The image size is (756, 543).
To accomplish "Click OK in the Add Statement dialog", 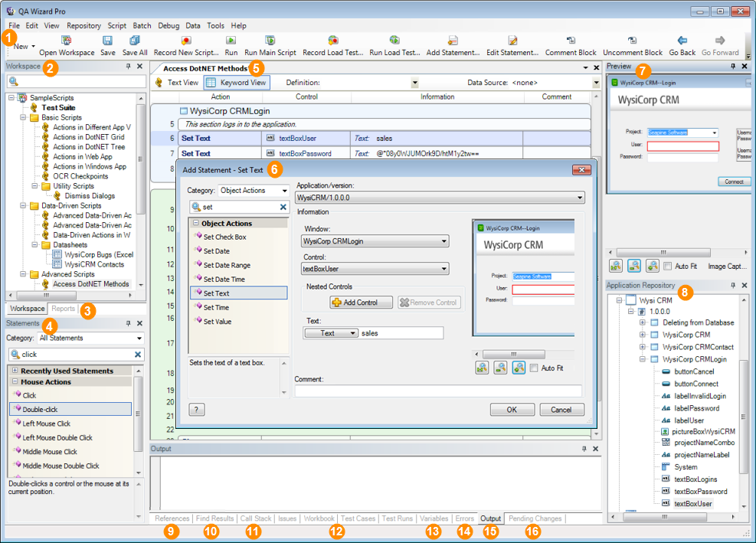I will [511, 410].
